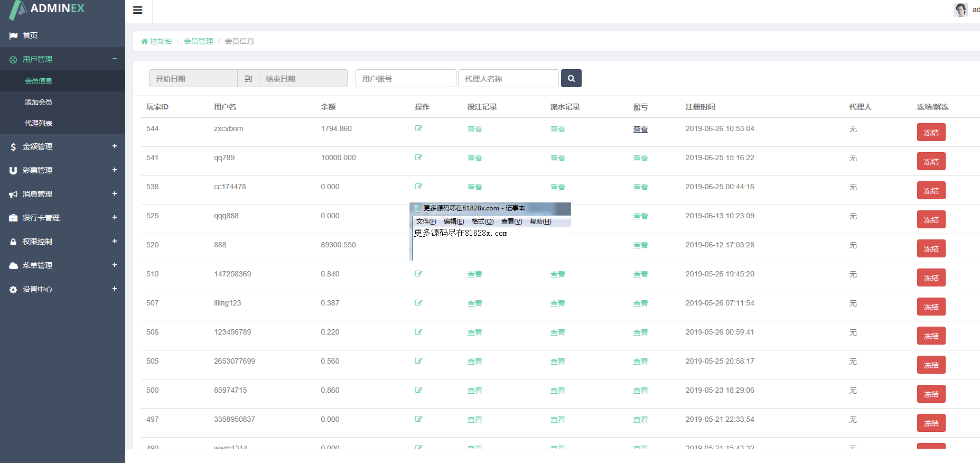Expand the 设置中心 sidebar menu
The width and height of the screenshot is (980, 463).
coord(114,289)
